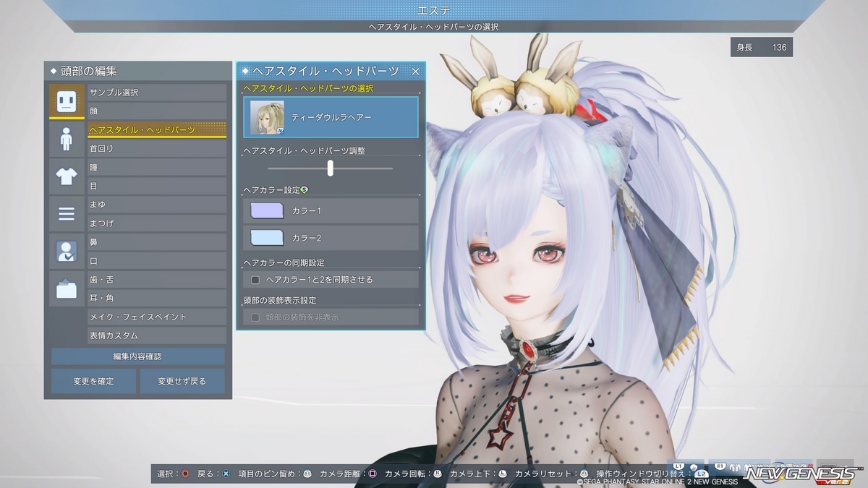This screenshot has width=868, height=488.
Task: Click the 操作ウィンドウ切り替え L2 icon
Action: pyautogui.click(x=700, y=474)
